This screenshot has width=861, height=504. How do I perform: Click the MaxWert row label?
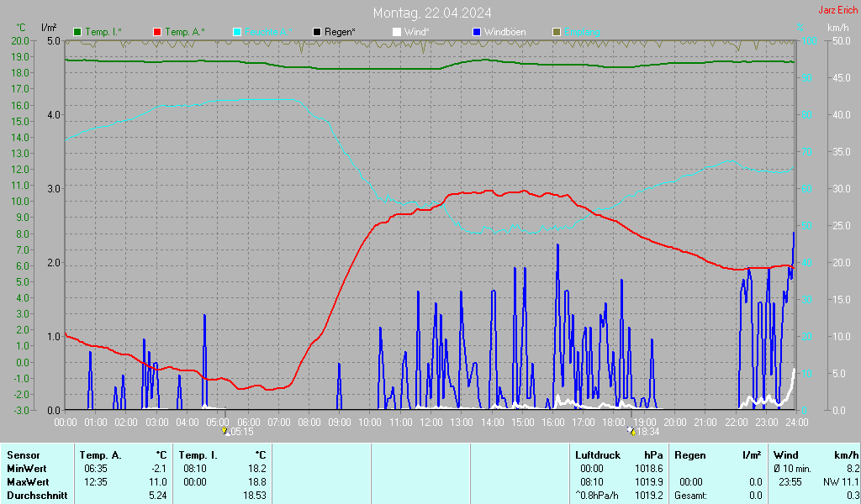28,481
